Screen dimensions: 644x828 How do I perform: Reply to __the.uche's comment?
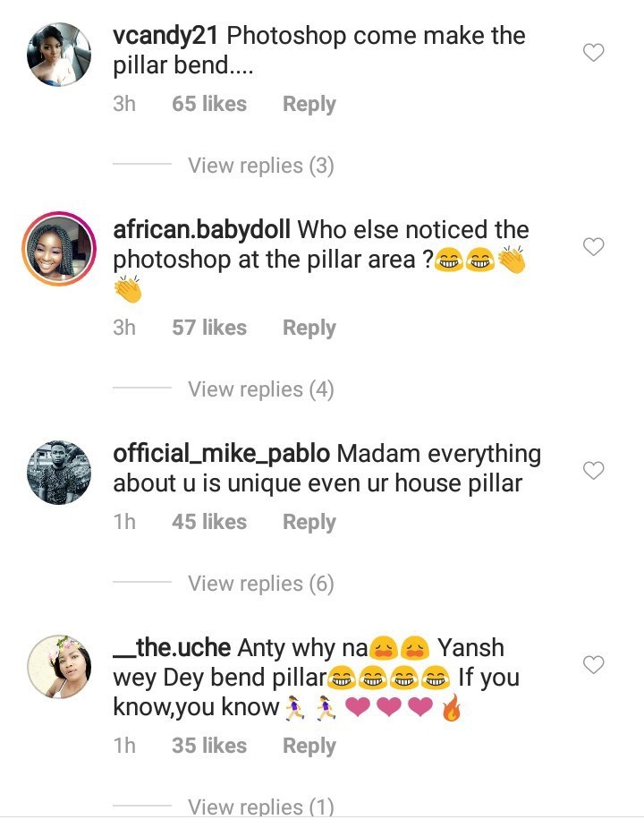pyautogui.click(x=309, y=746)
